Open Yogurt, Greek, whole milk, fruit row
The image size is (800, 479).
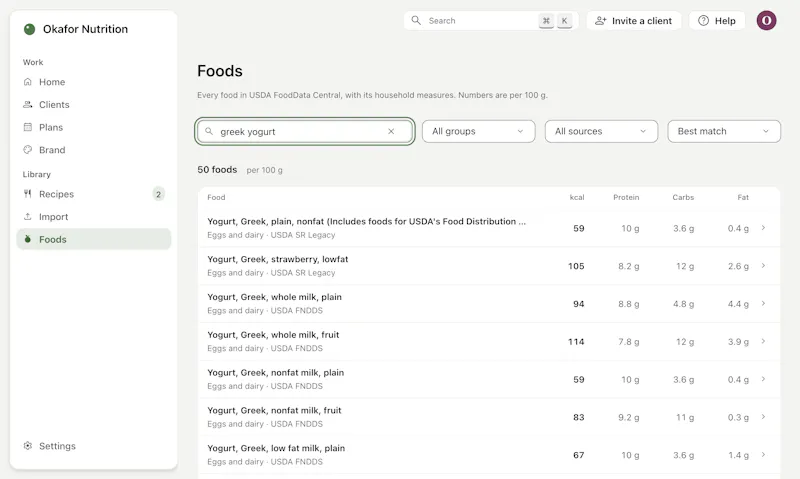tap(489, 341)
